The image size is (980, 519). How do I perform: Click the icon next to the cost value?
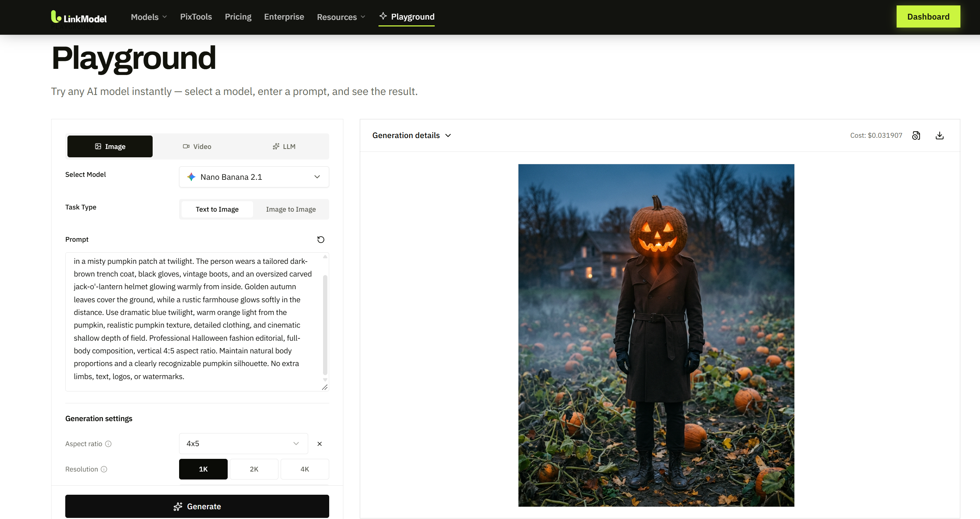pos(916,135)
